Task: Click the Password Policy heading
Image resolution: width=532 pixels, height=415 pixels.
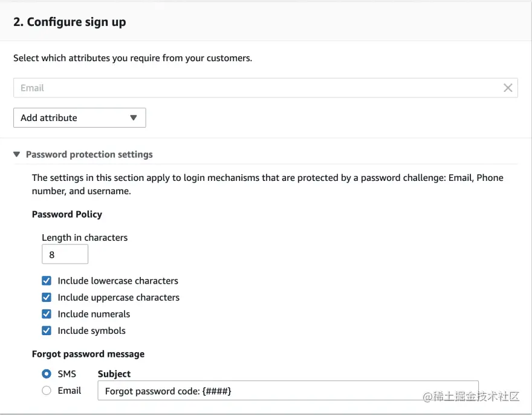Action: (67, 214)
